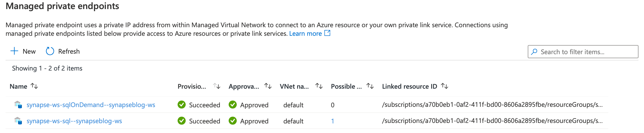Click the green Succeeded checkmark in first row
This screenshot has height=133, width=644.
pyautogui.click(x=181, y=105)
